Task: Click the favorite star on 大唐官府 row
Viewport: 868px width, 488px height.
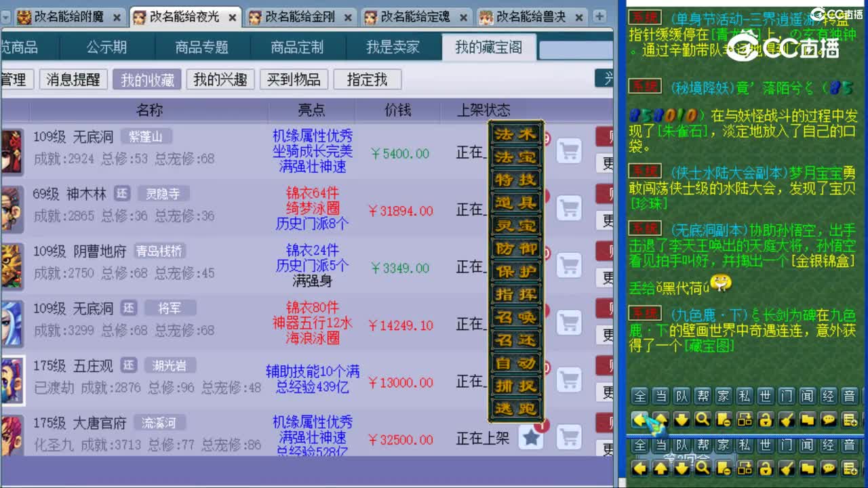Action: [x=531, y=437]
